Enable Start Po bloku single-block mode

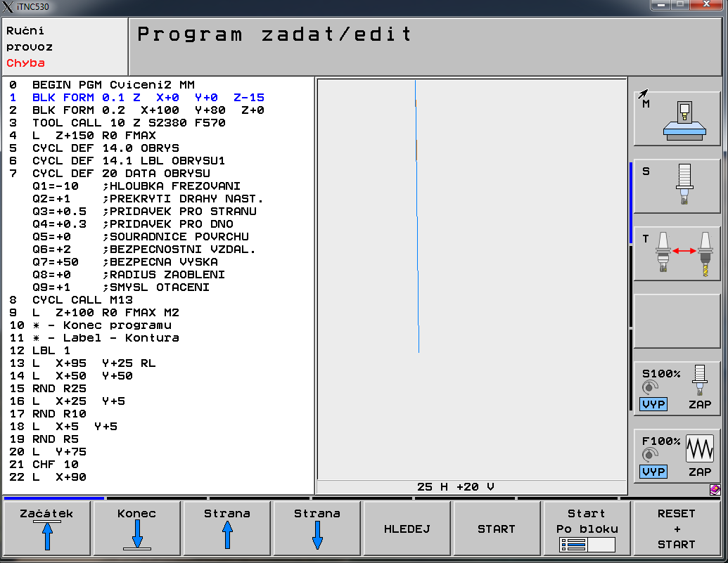click(587, 529)
